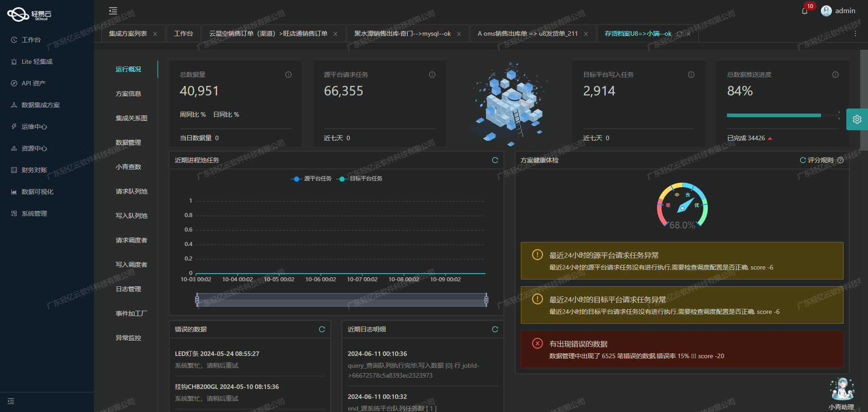Toggle 目标平台任务 legend series
Screen dimensions: 868x412
tap(360, 179)
